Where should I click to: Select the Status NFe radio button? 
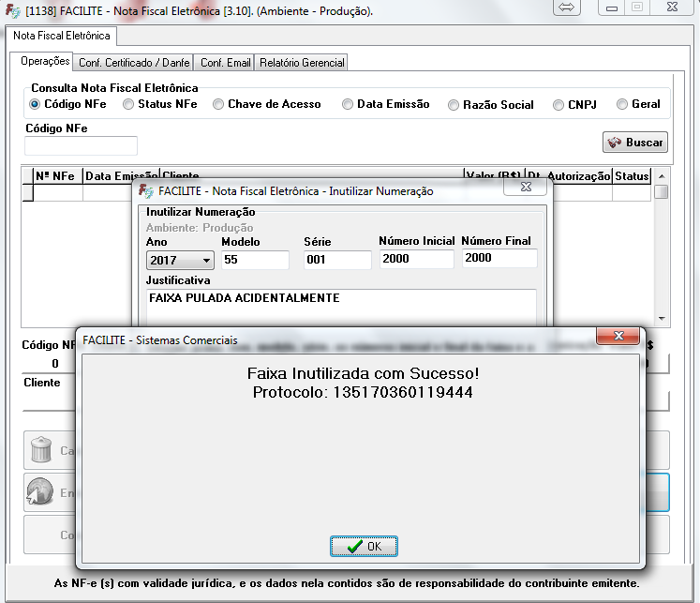click(x=128, y=104)
